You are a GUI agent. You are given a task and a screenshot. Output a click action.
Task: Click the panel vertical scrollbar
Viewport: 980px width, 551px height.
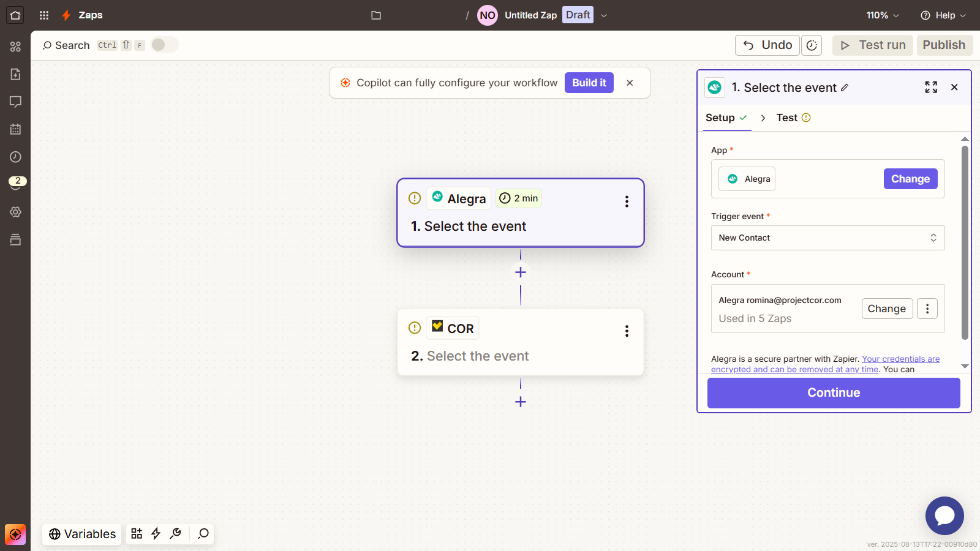[965, 242]
